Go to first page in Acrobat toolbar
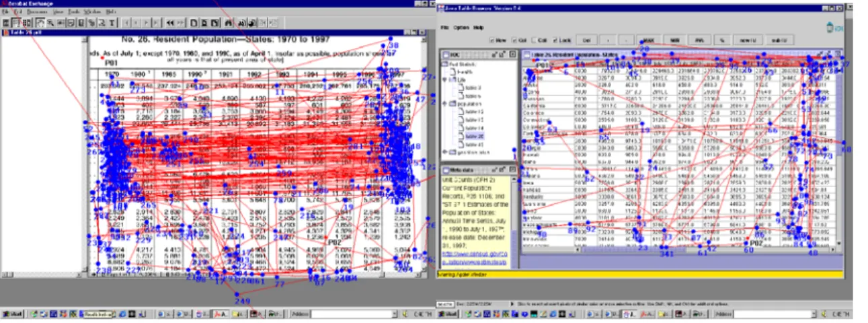 pos(126,22)
